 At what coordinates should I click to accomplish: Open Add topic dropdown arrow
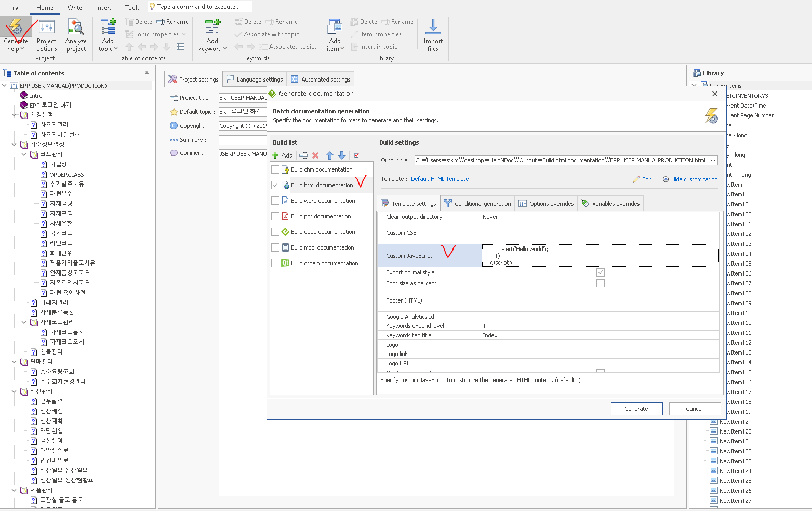(x=116, y=49)
